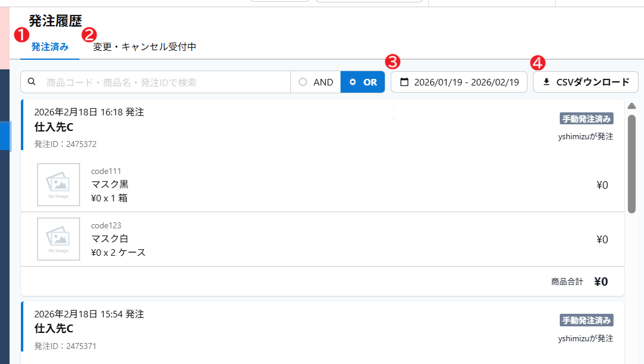
Task: Open the 変更・キャンセル受付中 tab
Action: [144, 47]
